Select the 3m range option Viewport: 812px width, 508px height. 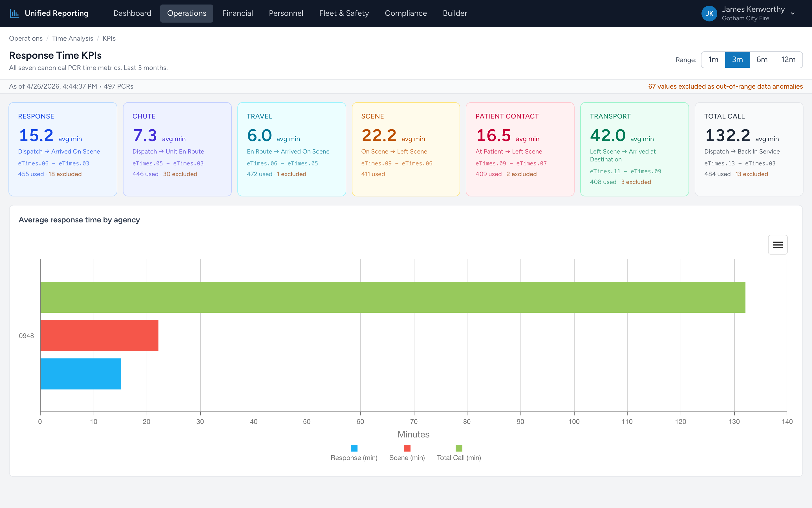tap(737, 60)
